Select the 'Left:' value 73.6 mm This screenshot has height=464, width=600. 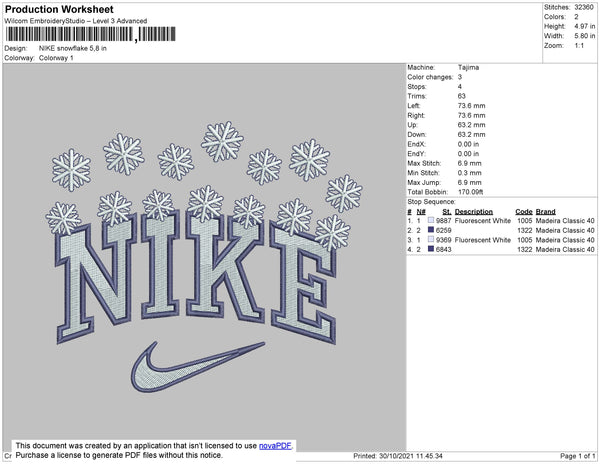[471, 106]
